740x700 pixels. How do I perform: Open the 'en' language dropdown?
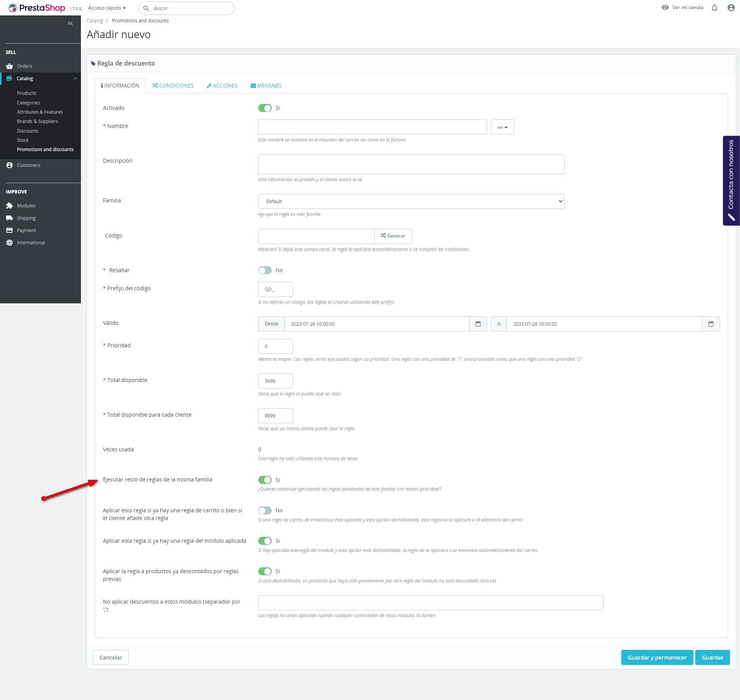coord(502,127)
